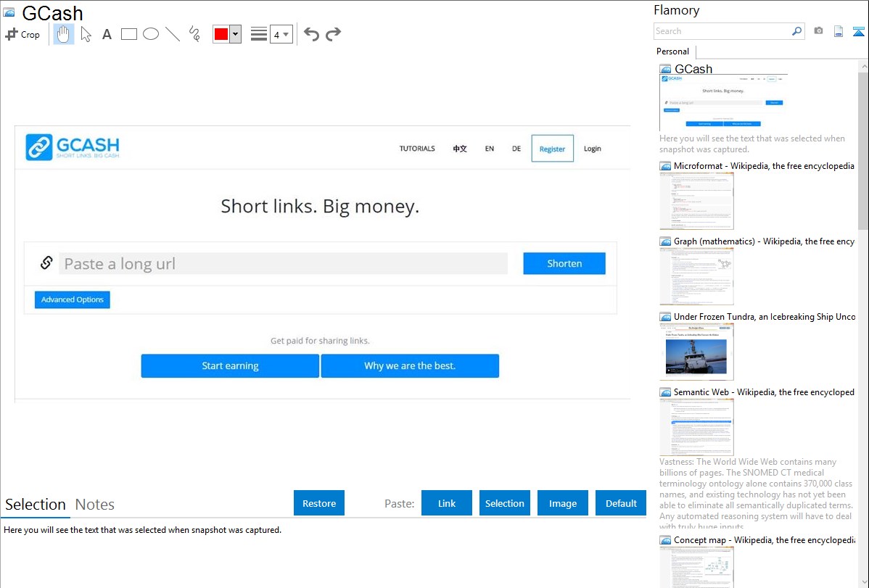The image size is (869, 588).
Task: Switch to the Selection tab
Action: point(36,505)
